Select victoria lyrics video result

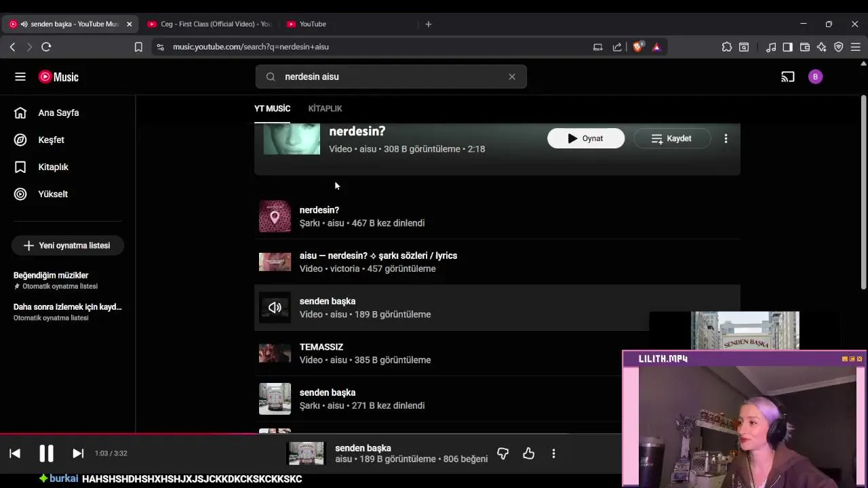point(497,262)
